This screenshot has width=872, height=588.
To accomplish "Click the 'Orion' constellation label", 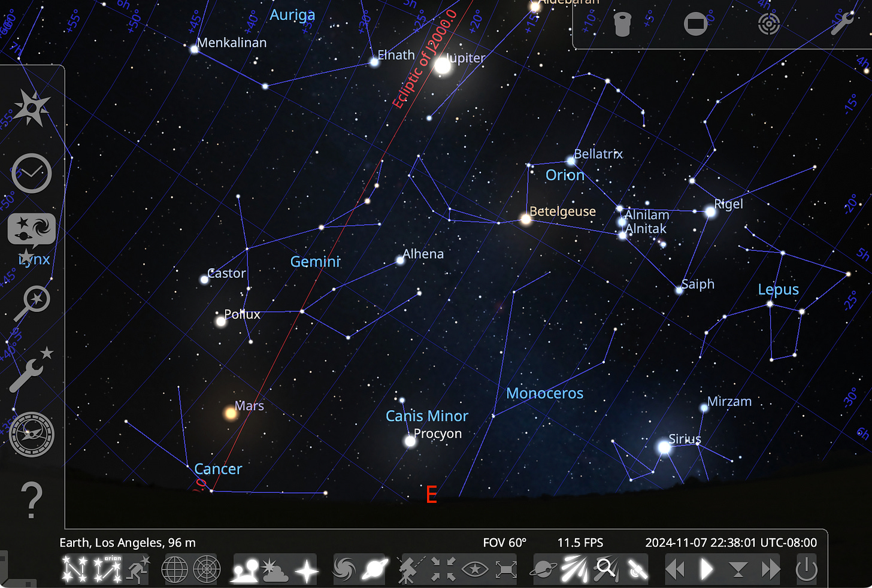I will 565,175.
